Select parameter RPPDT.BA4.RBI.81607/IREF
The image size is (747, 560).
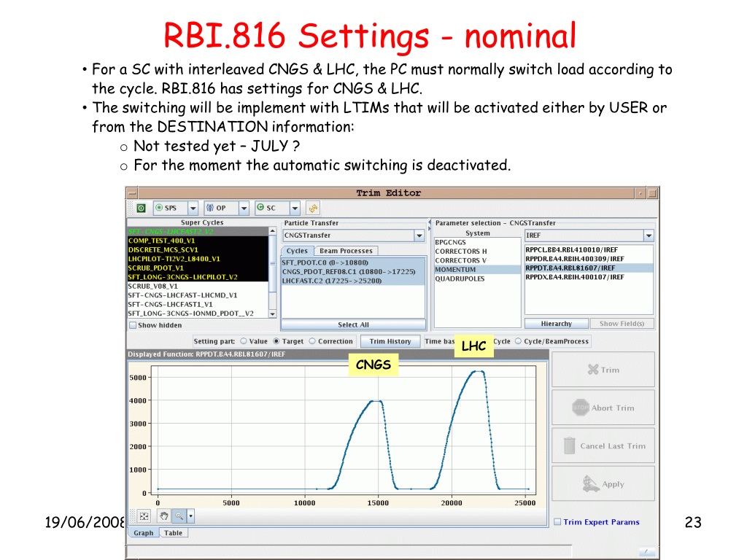point(589,268)
